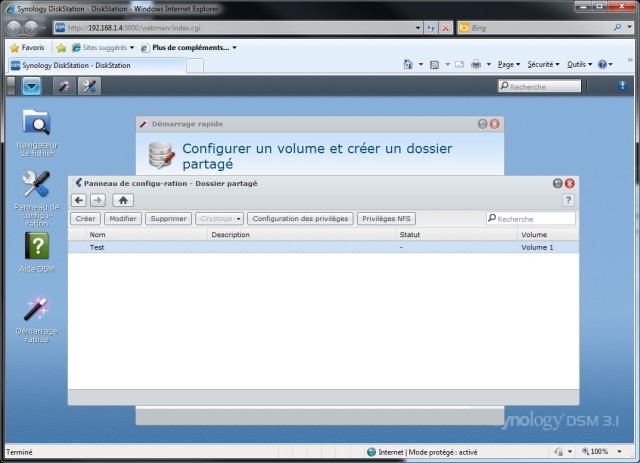Click Modifier button
The height and width of the screenshot is (463, 640).
tap(123, 218)
